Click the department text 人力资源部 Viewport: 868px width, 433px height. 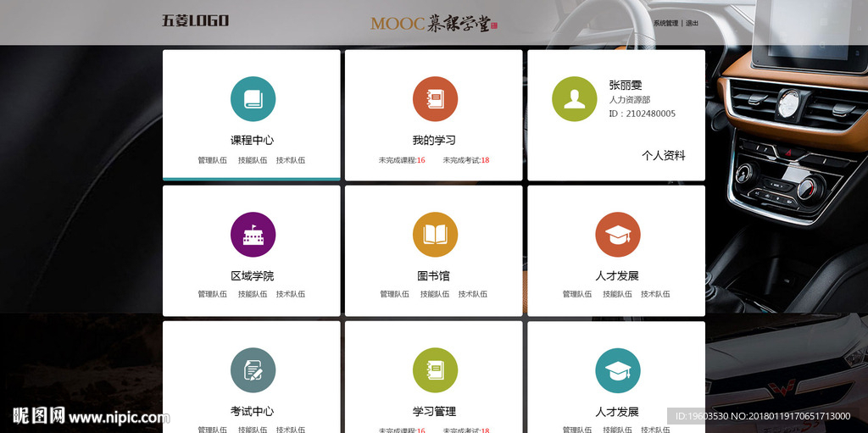(630, 100)
